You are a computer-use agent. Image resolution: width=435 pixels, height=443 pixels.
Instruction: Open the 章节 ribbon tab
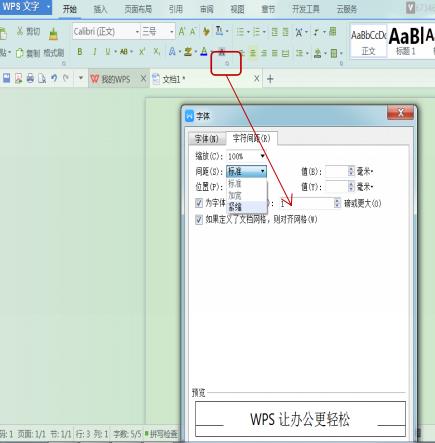pyautogui.click(x=268, y=9)
